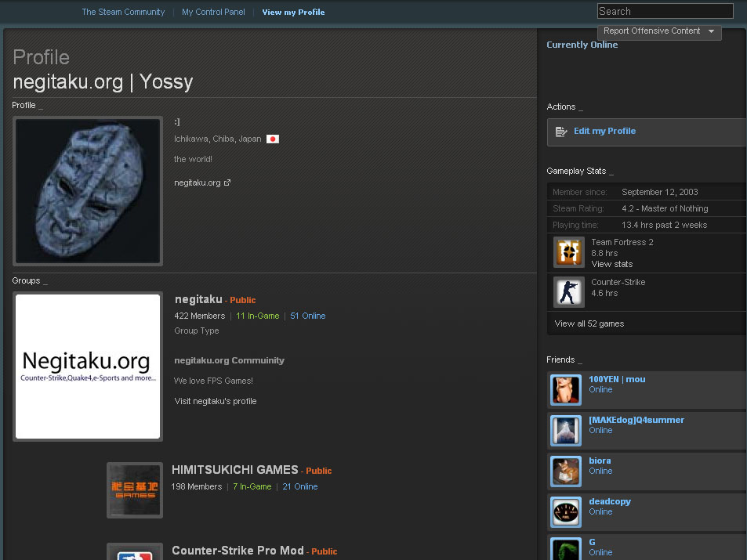Click external link icon beside negitaku.org
The width and height of the screenshot is (747, 560).
[x=227, y=182]
